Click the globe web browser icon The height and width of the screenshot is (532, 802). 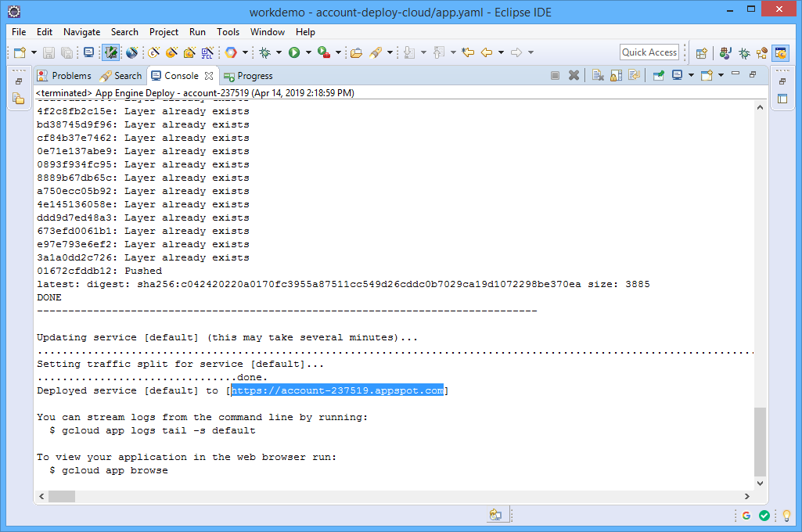pyautogui.click(x=132, y=52)
